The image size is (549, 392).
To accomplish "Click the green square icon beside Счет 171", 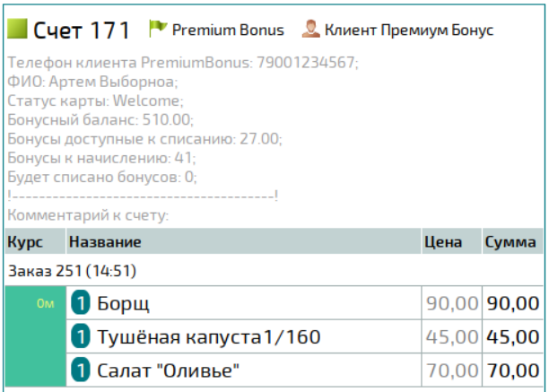I will click(17, 30).
